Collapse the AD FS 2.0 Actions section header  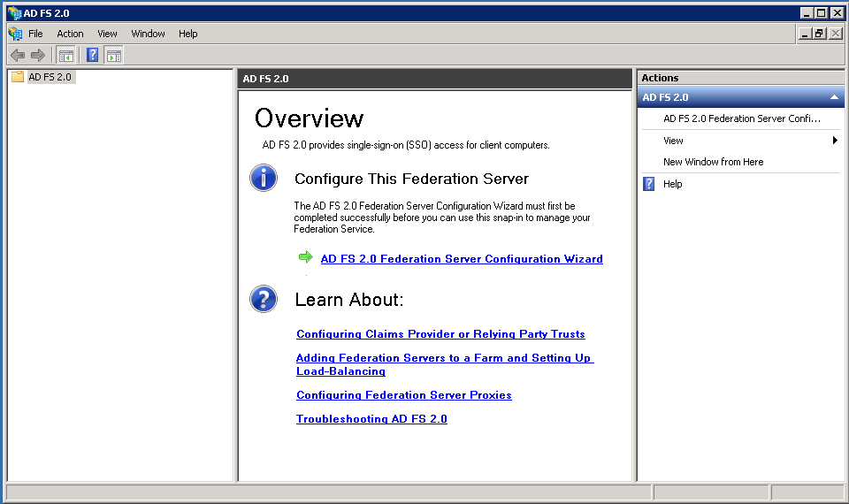click(x=833, y=97)
